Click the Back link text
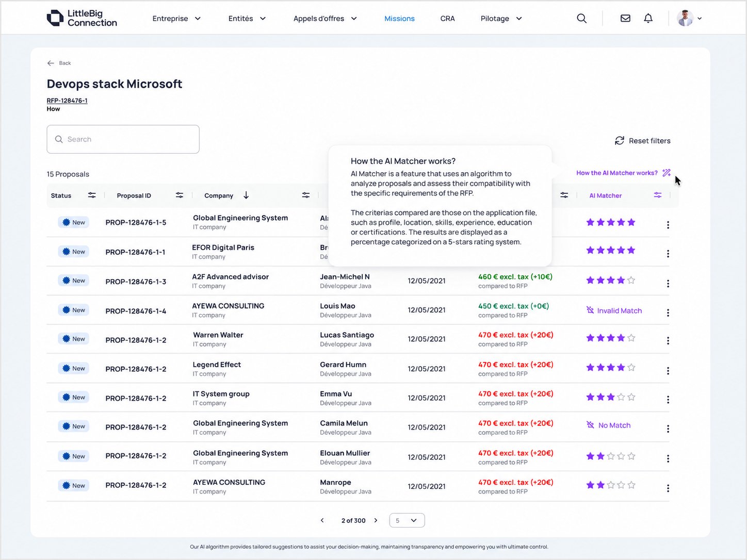Screen dimensions: 747x560 pos(65,63)
